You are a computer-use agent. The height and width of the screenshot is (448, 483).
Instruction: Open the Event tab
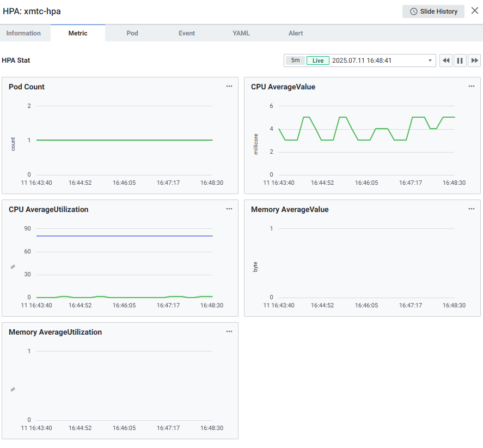(187, 33)
